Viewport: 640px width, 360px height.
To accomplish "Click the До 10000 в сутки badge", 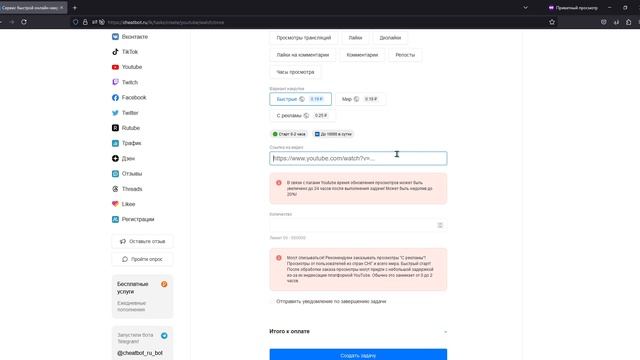I will click(333, 134).
